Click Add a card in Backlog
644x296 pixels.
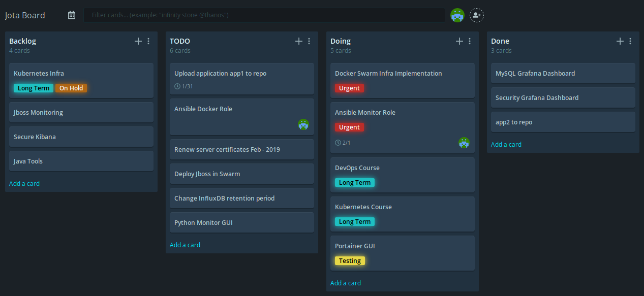coord(24,183)
